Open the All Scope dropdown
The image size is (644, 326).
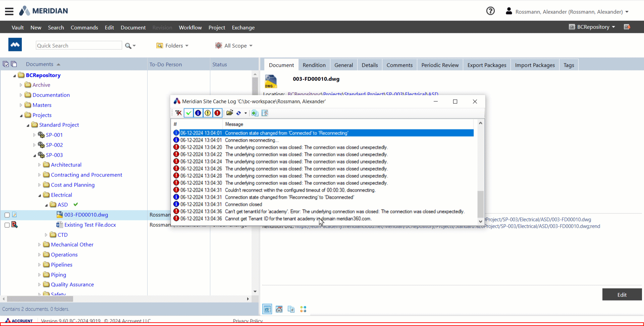(x=234, y=46)
